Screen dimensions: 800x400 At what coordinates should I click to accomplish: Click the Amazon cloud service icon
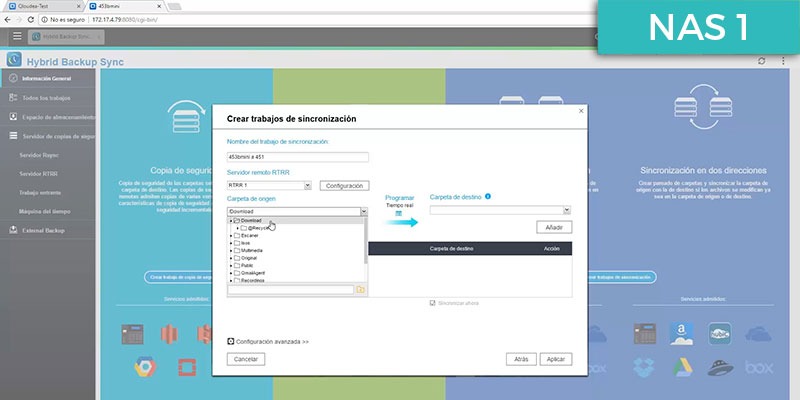(x=682, y=334)
